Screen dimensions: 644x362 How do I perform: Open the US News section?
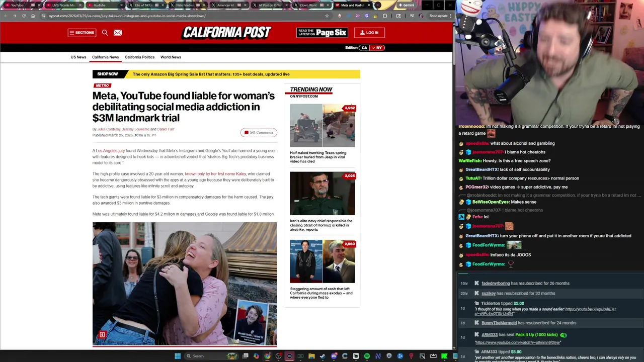pos(78,57)
